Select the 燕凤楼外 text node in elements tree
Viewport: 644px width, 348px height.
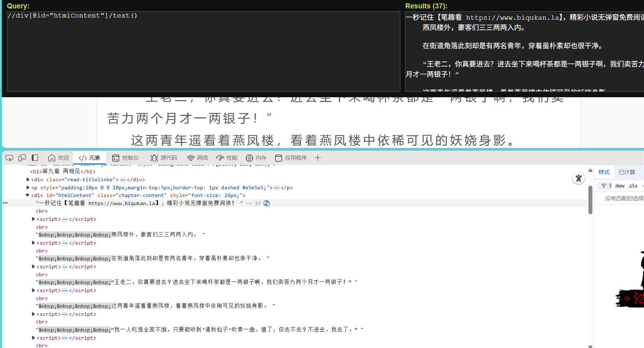tap(120, 235)
